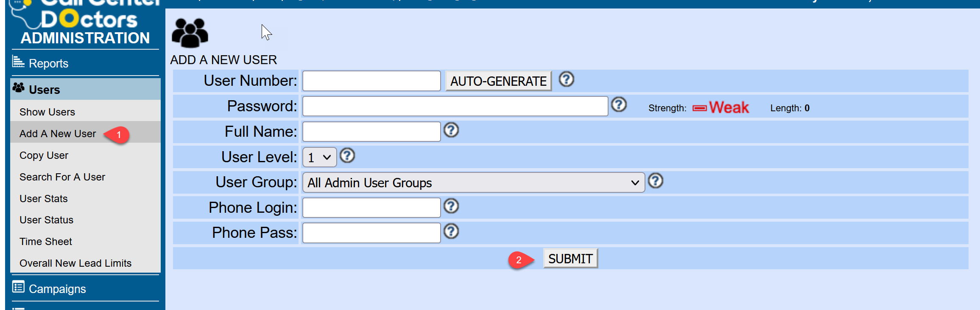
Task: Open the User Stats page
Action: 43,199
